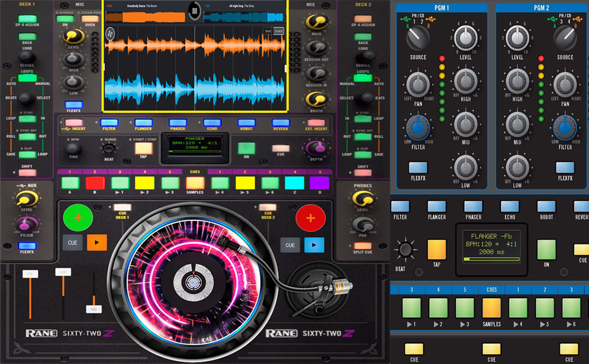
Task: Click the Deck 1 BACK button
Action: point(27,36)
